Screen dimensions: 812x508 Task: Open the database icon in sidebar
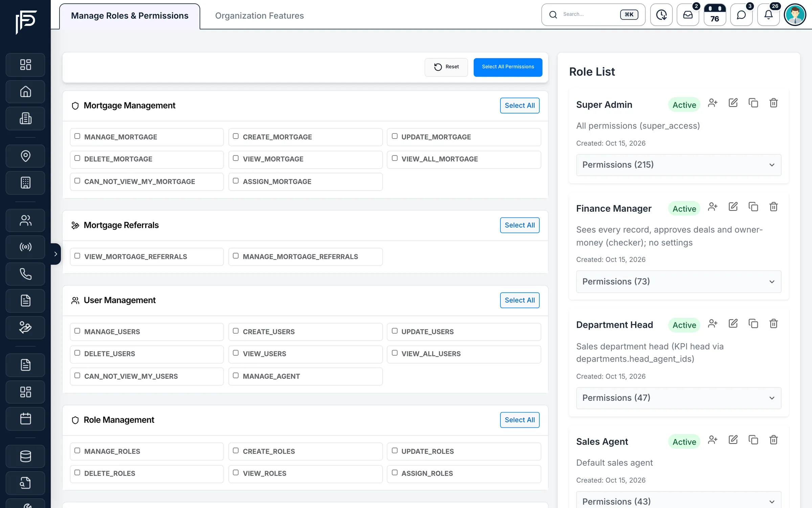pos(25,456)
